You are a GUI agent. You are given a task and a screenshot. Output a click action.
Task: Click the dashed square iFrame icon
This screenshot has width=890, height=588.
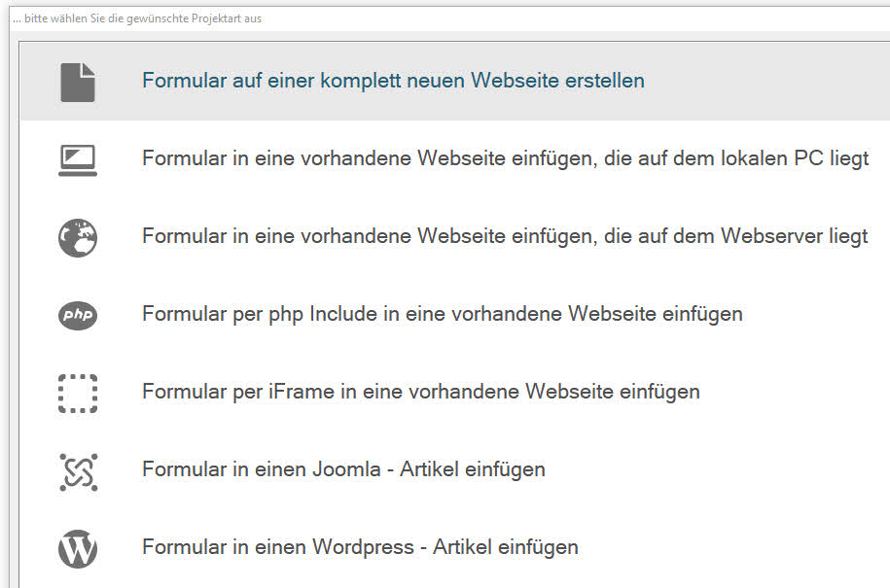tap(78, 393)
